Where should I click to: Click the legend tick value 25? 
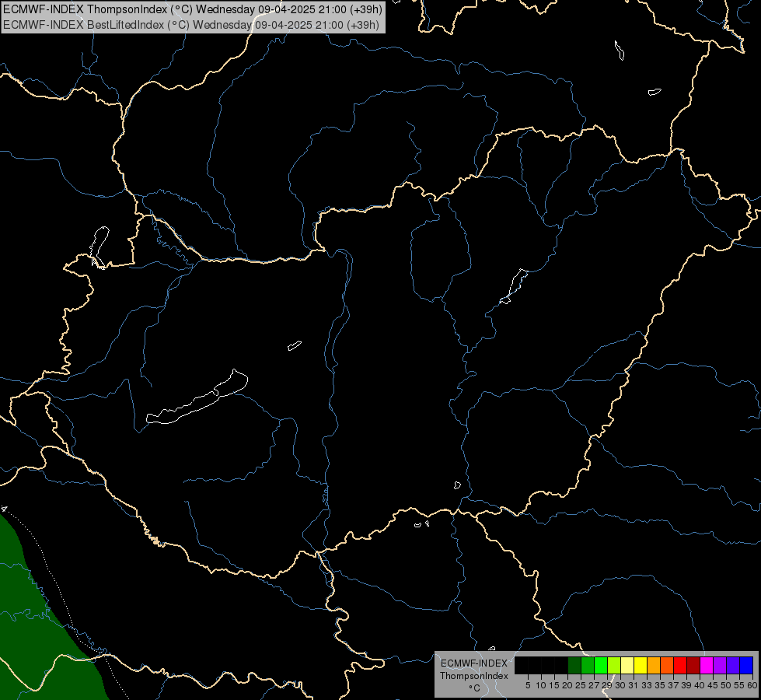point(581,685)
